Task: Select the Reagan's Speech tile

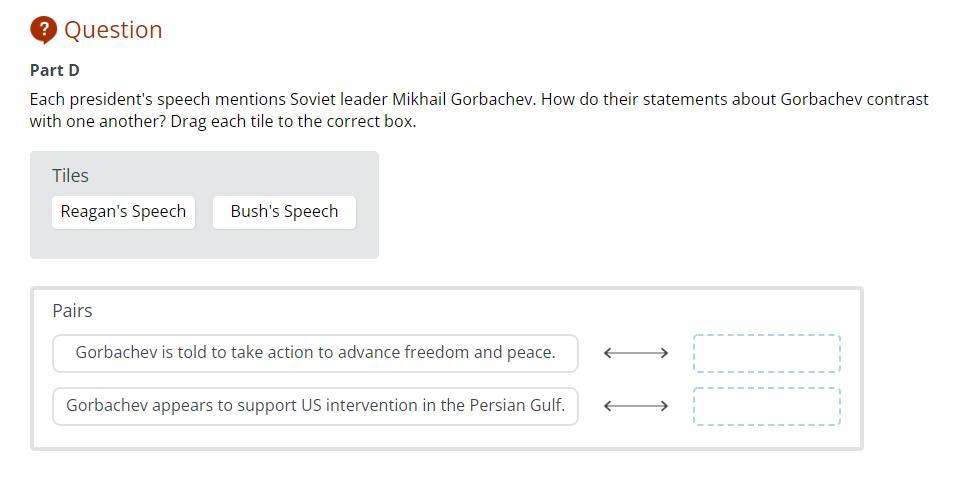Action: (x=123, y=212)
